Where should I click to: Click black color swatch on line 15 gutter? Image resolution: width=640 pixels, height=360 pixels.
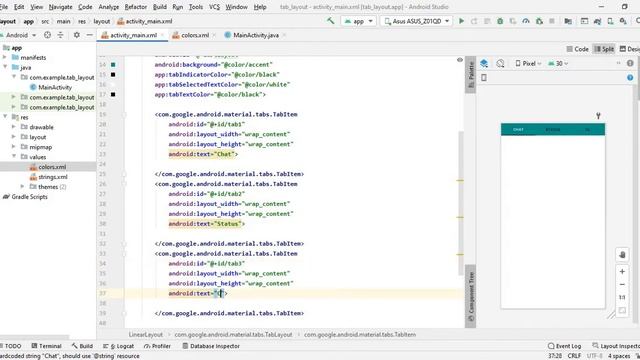coord(113,75)
